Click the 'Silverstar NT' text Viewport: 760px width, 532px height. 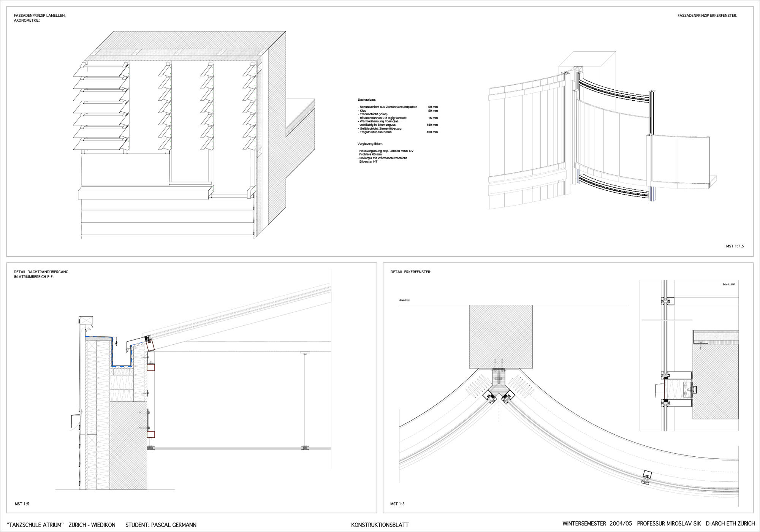click(x=368, y=161)
